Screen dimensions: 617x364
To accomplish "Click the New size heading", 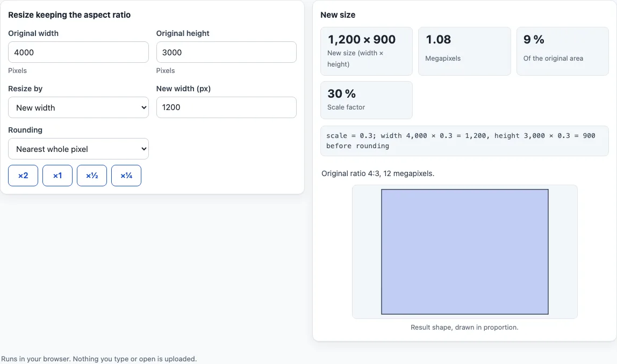I will 338,15.
